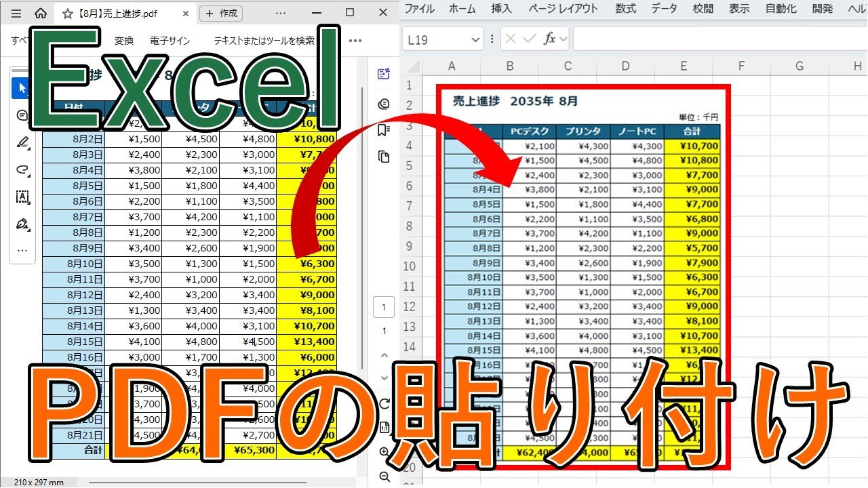Open the 変換 menu in Acrobat
The width and height of the screenshot is (868, 488).
click(x=124, y=41)
